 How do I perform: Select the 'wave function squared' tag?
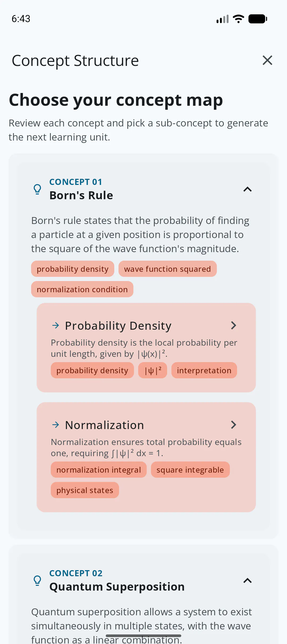click(x=167, y=269)
